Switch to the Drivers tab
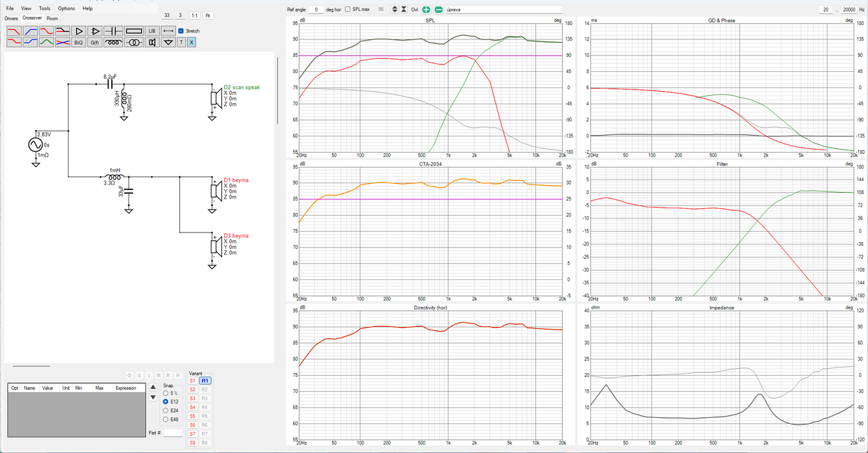Viewport: 868px width, 453px height. 12,18
